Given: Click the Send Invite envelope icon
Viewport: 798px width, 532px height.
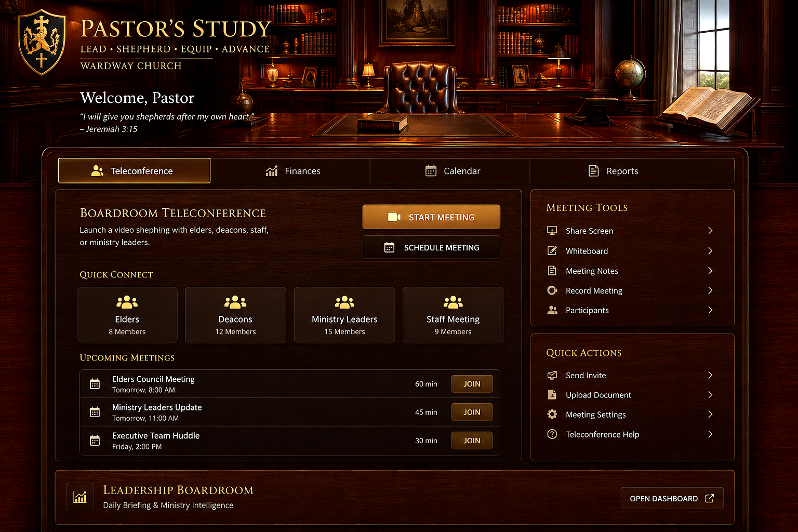Looking at the screenshot, I should (x=552, y=375).
